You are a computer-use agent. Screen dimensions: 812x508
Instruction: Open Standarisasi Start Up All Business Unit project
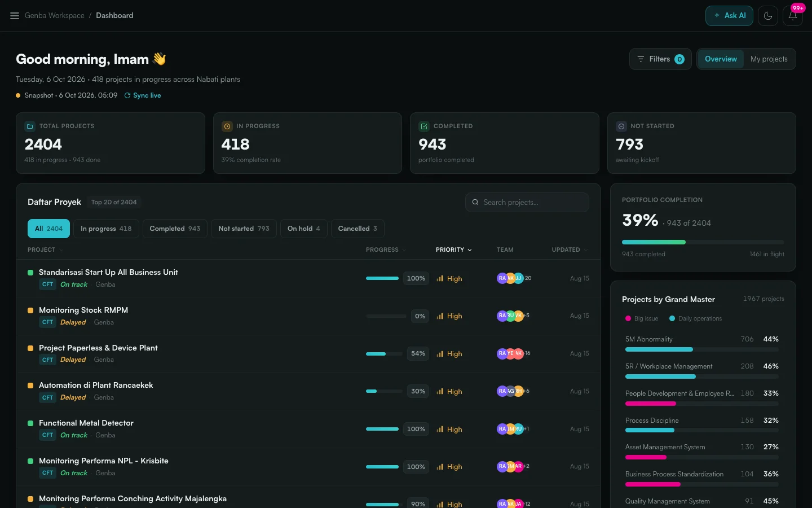coord(108,272)
